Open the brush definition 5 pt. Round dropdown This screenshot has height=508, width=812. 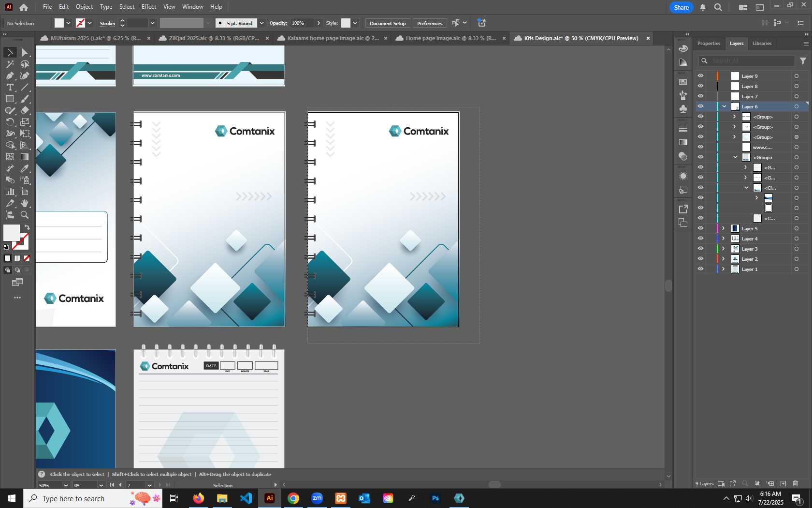261,23
